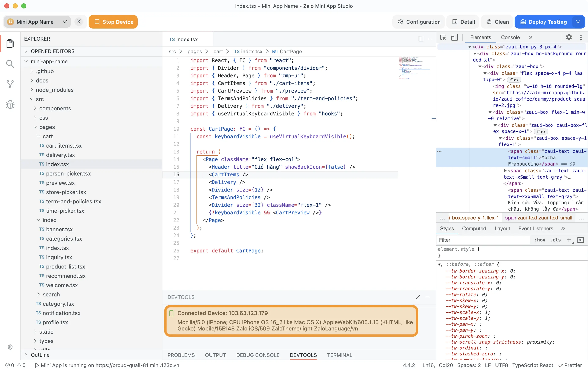This screenshot has height=370, width=588.
Task: Click the split editor icon
Action: [421, 39]
